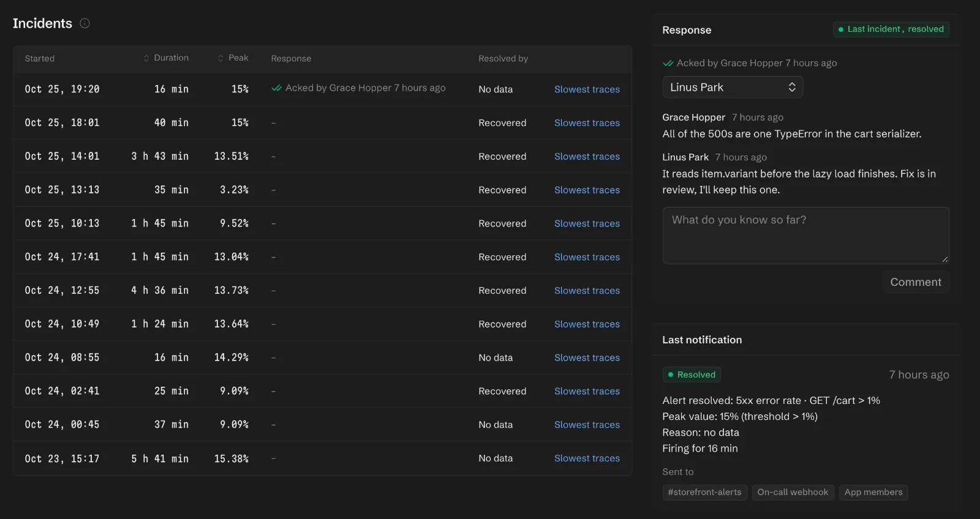Open Slowest traces for Oct 24, 00:45

[x=587, y=425]
